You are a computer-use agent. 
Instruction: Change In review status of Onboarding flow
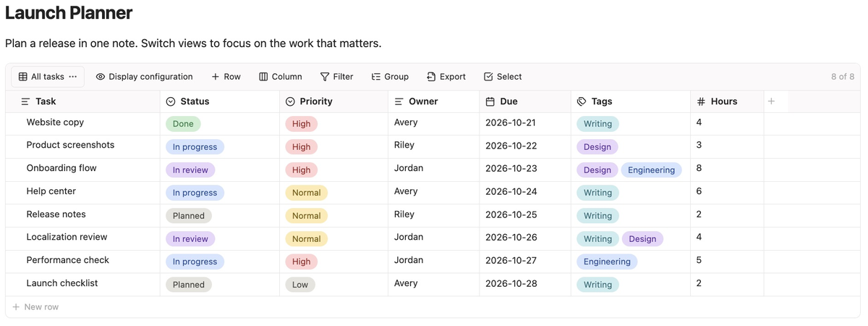pos(190,170)
